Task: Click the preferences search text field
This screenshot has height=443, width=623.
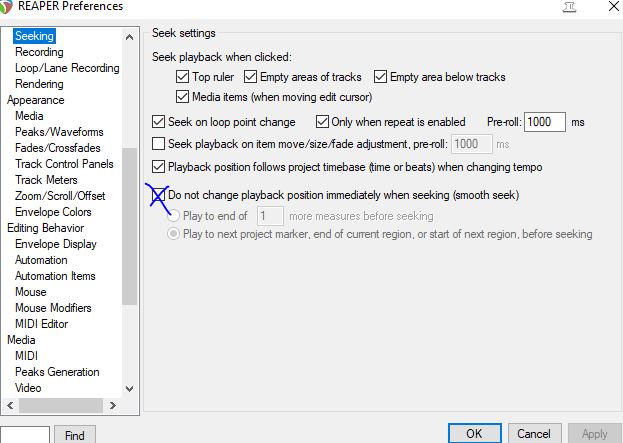Action: click(25, 435)
